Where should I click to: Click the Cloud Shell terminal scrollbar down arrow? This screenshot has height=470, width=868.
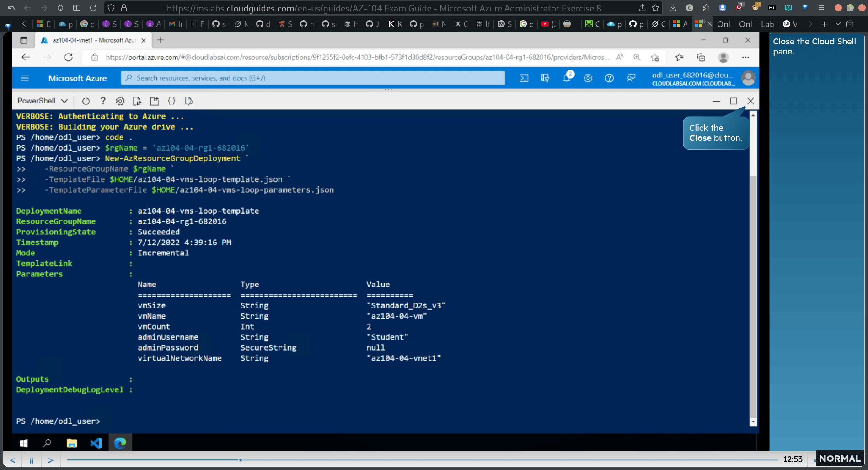[753, 422]
